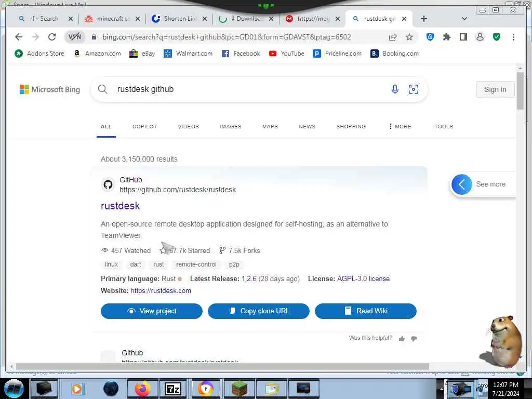Expand the See more side panel
This screenshot has width=532, height=399.
pyautogui.click(x=483, y=184)
